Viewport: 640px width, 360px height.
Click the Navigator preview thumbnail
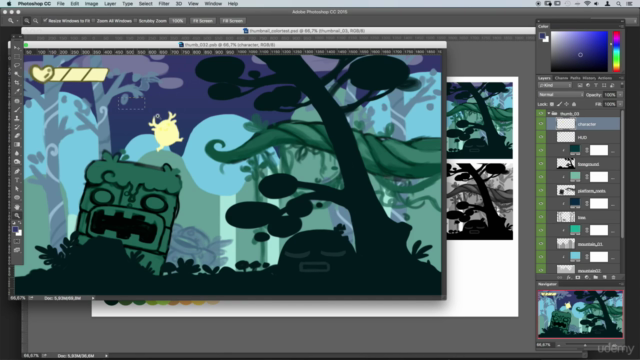(580, 315)
